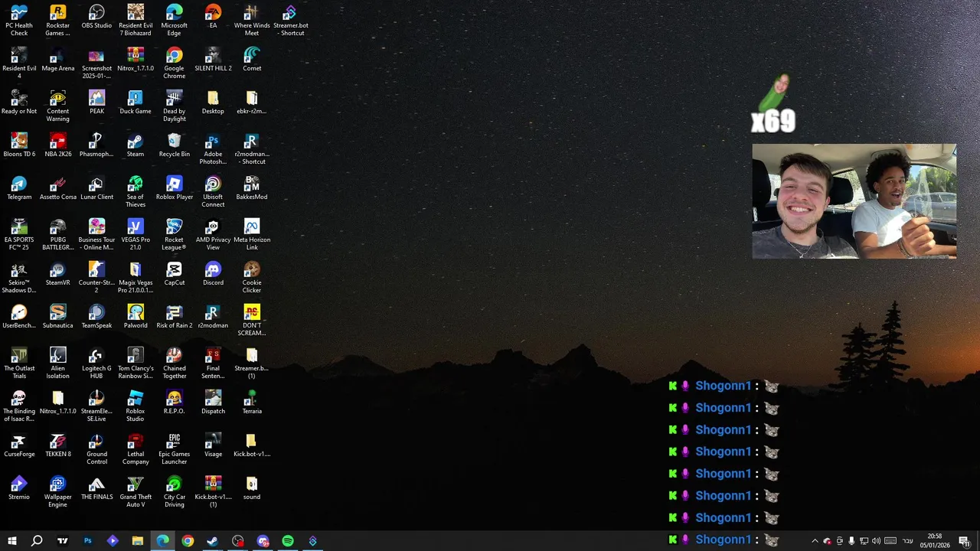The width and height of the screenshot is (980, 551).
Task: Select Ubisoft Connect desktop icon
Action: [x=213, y=191]
